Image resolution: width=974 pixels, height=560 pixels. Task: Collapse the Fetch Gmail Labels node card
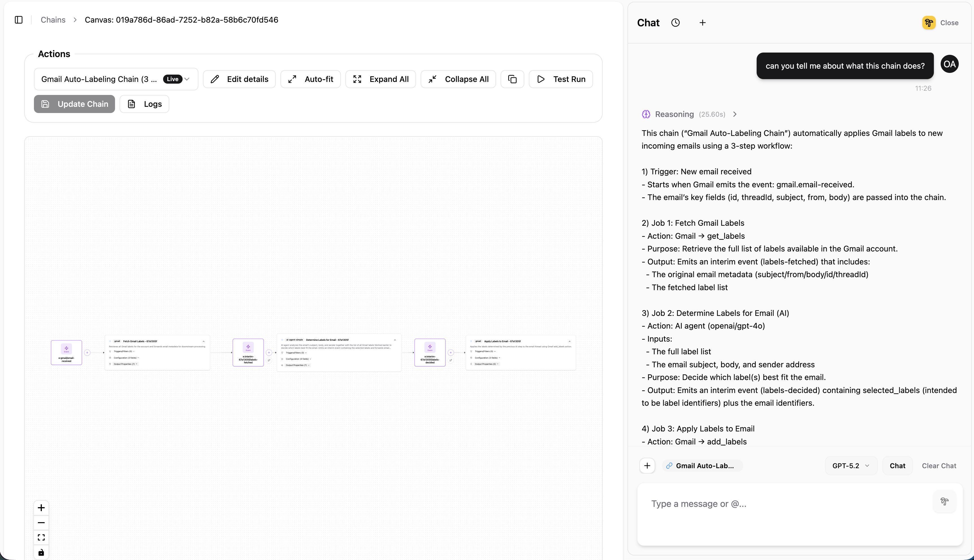tap(204, 342)
